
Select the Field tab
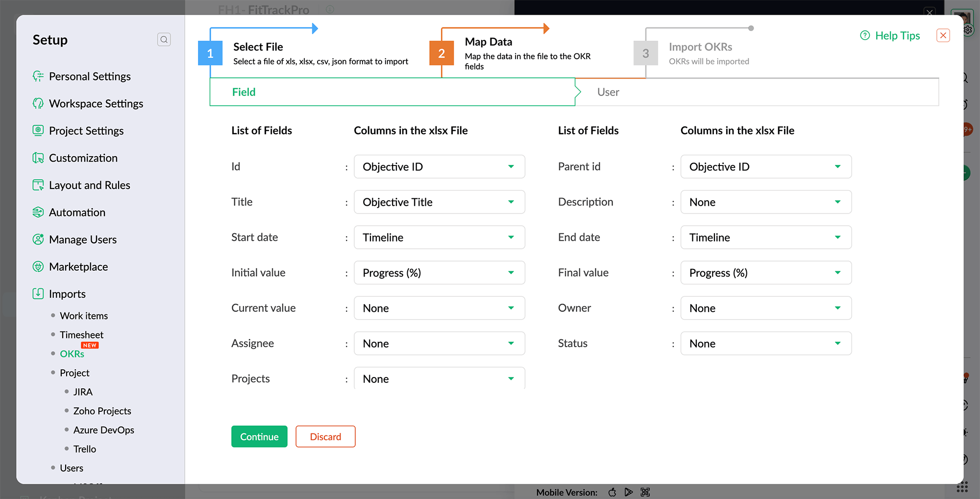pyautogui.click(x=244, y=92)
